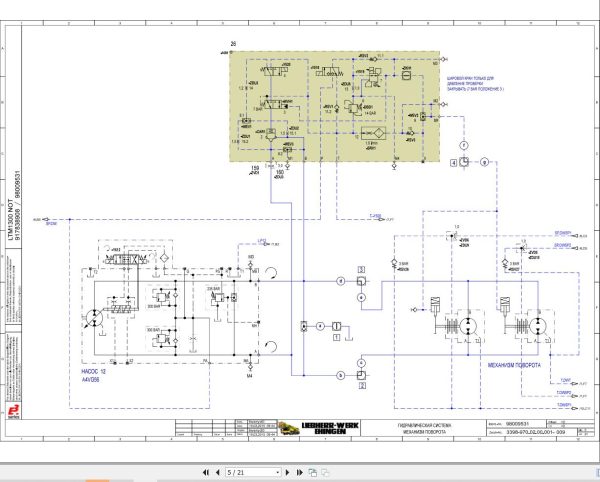
Task: Click the circled "g" connection marker
Action: click(485, 162)
